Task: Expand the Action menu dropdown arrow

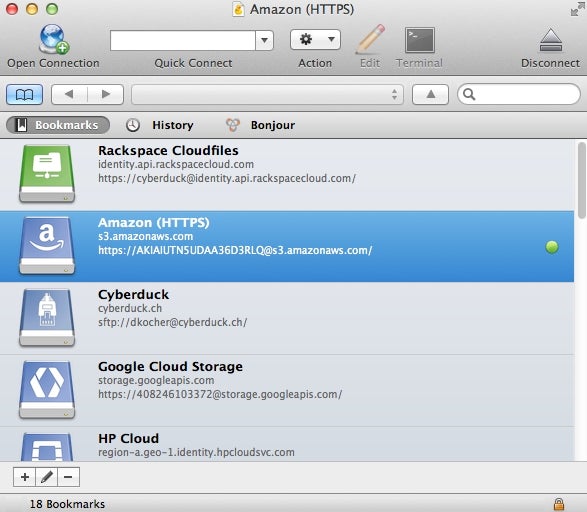Action: pyautogui.click(x=331, y=39)
